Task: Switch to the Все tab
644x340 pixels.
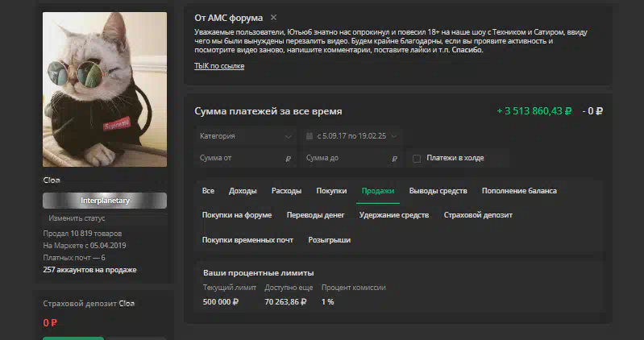Action: [208, 191]
